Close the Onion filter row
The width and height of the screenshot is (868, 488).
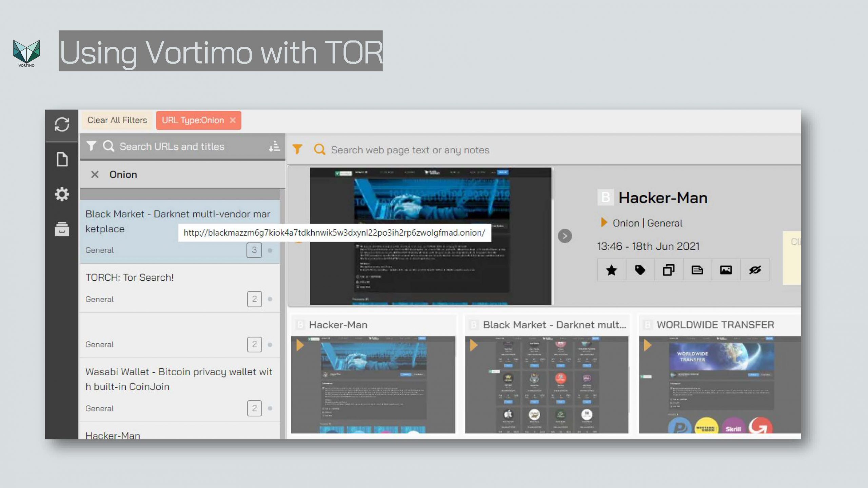[95, 175]
